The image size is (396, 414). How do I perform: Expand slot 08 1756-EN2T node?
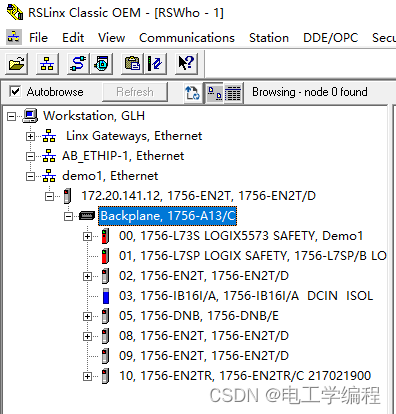pos(87,336)
